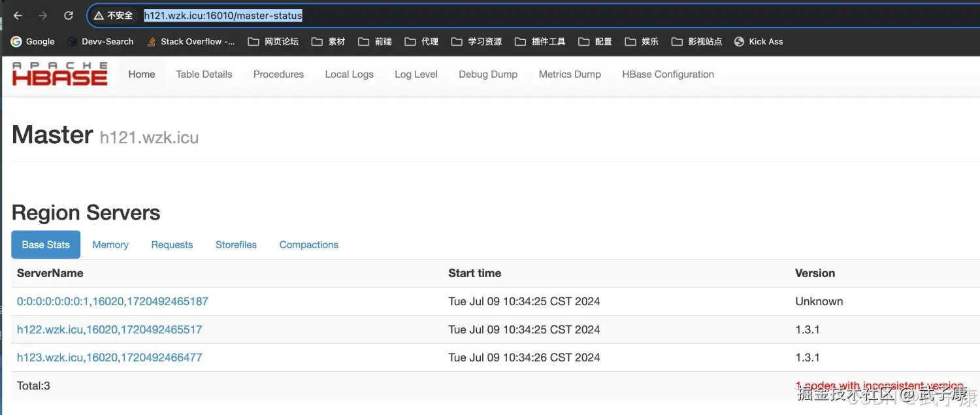Viewport: 980px width, 415px height.
Task: Open the 学习资源 bookmark folder
Action: pos(476,41)
